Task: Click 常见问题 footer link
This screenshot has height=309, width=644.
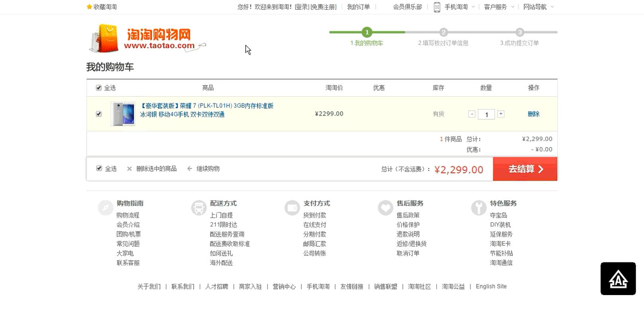Action: coord(128,244)
